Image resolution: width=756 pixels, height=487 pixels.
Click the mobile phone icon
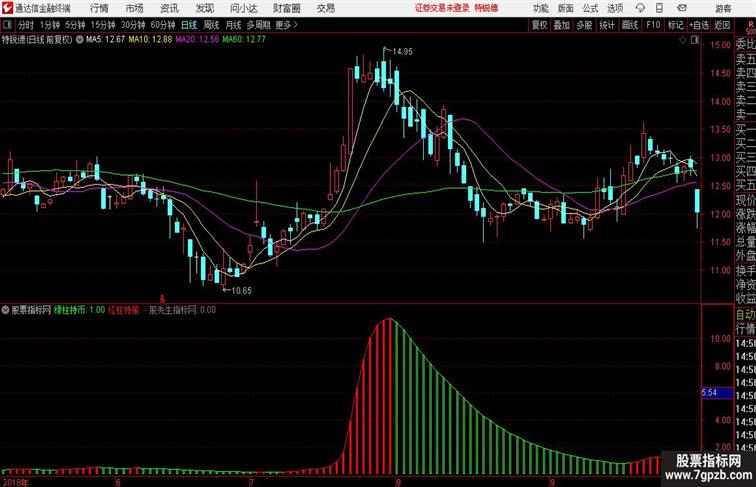(660, 8)
